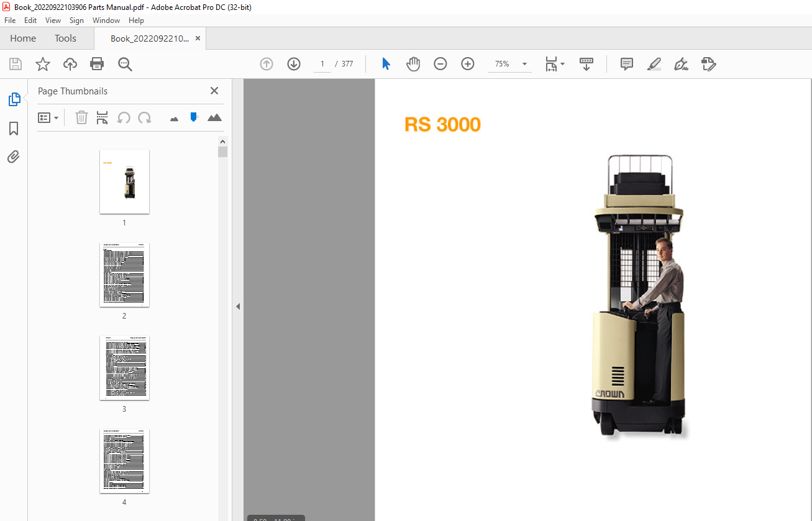Switch to the Tools tab
Screen dimensions: 812x521
65,39
